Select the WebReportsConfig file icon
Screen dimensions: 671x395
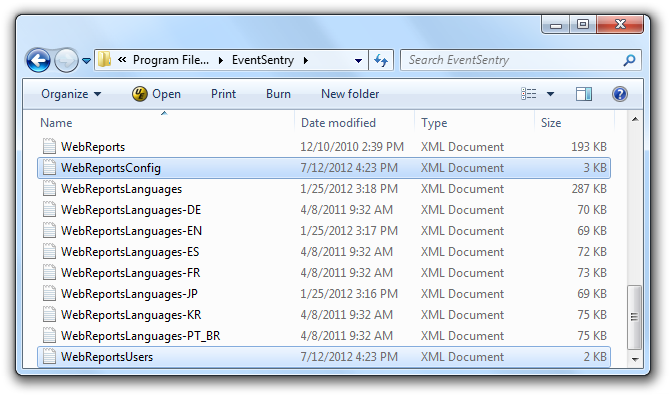tap(49, 167)
